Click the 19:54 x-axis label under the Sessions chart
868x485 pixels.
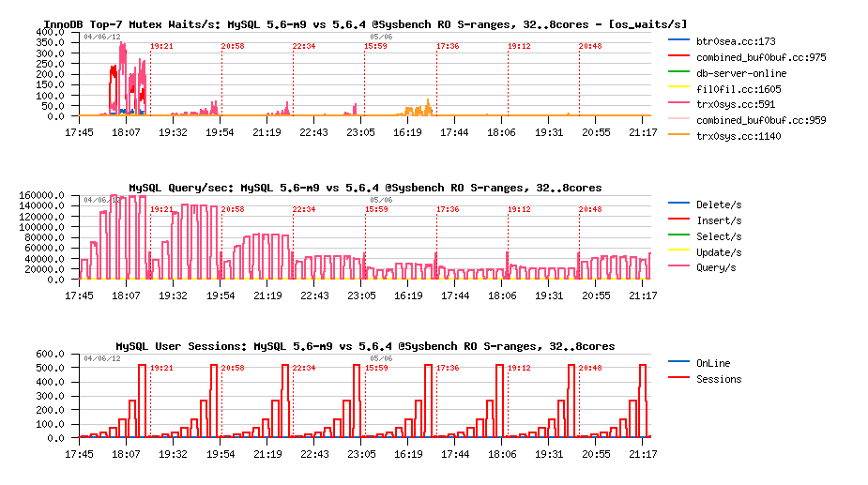coord(220,455)
